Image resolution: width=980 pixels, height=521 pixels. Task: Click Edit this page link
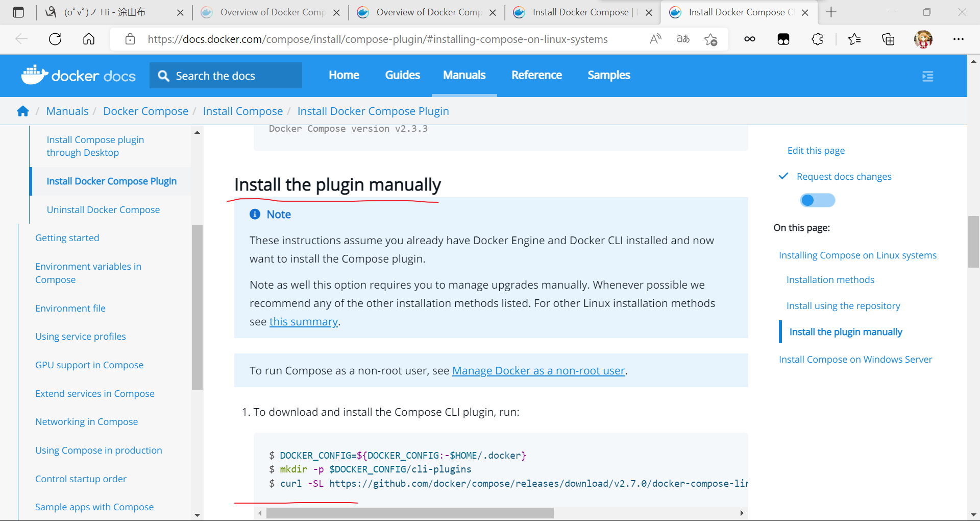[x=816, y=150]
